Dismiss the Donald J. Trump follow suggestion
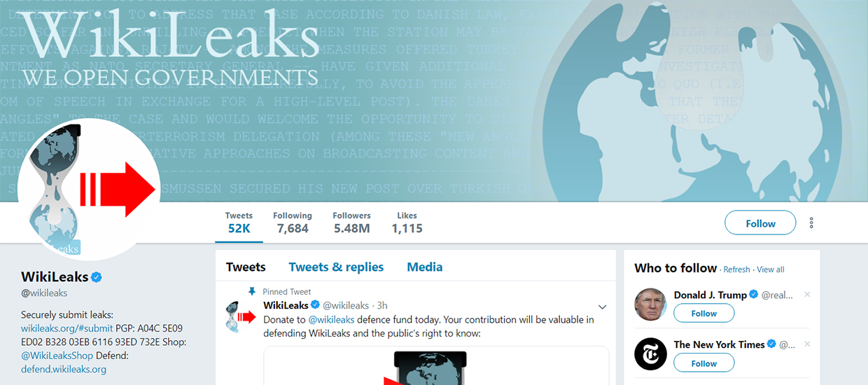The height and width of the screenshot is (385, 868). pos(807,295)
